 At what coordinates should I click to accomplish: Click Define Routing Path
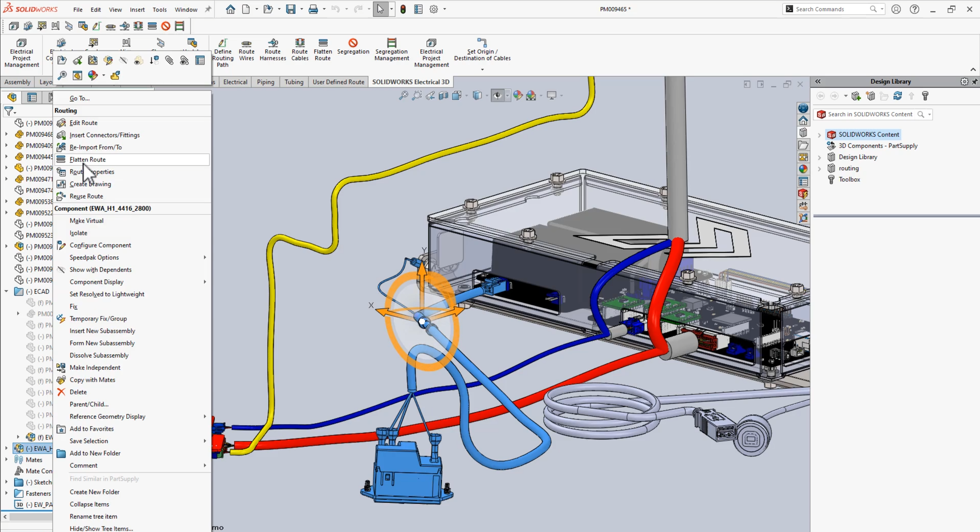pyautogui.click(x=223, y=53)
